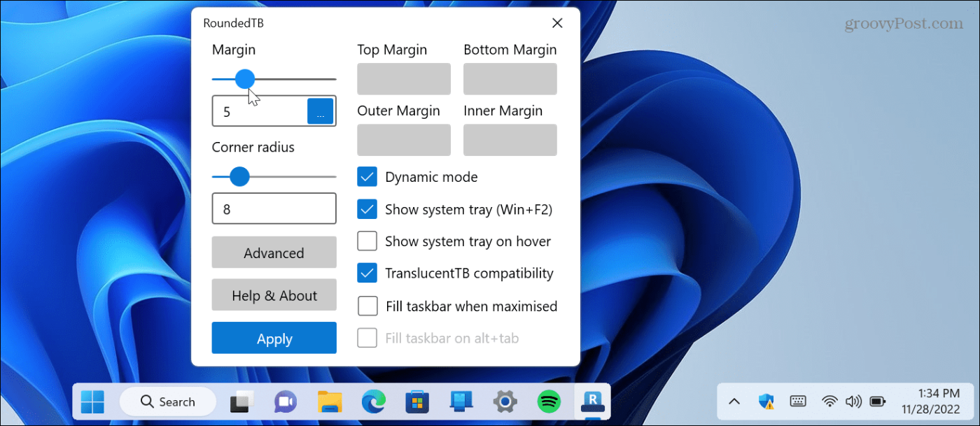This screenshot has width=980, height=426.
Task: Launch Microsoft Edge from the taskbar
Action: click(x=373, y=402)
